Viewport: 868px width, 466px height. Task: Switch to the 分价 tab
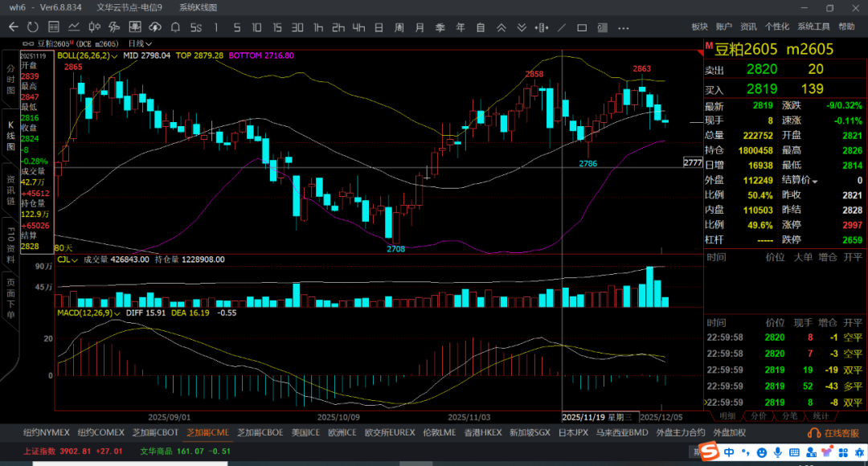[x=759, y=416]
